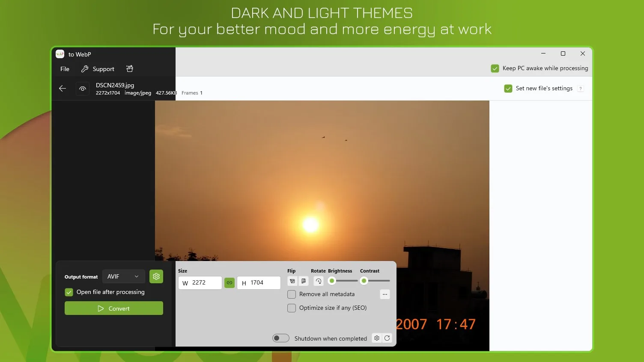Click the question mark help icon
The height and width of the screenshot is (362, 644).
tap(581, 89)
